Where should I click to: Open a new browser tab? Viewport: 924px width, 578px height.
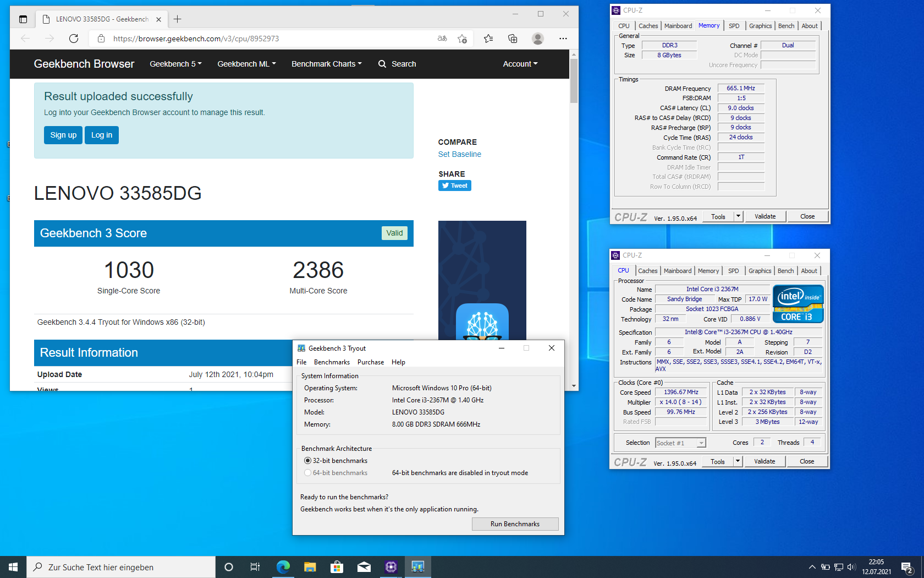(x=177, y=19)
